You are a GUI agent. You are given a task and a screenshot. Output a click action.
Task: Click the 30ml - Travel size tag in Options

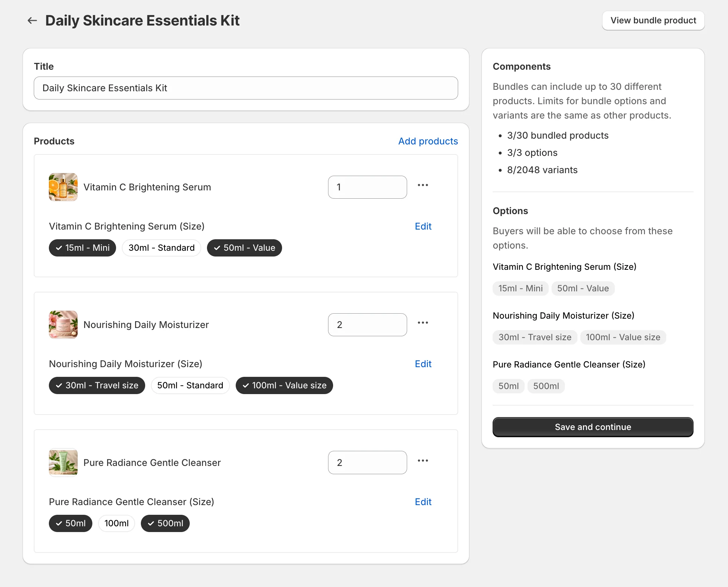tap(535, 337)
